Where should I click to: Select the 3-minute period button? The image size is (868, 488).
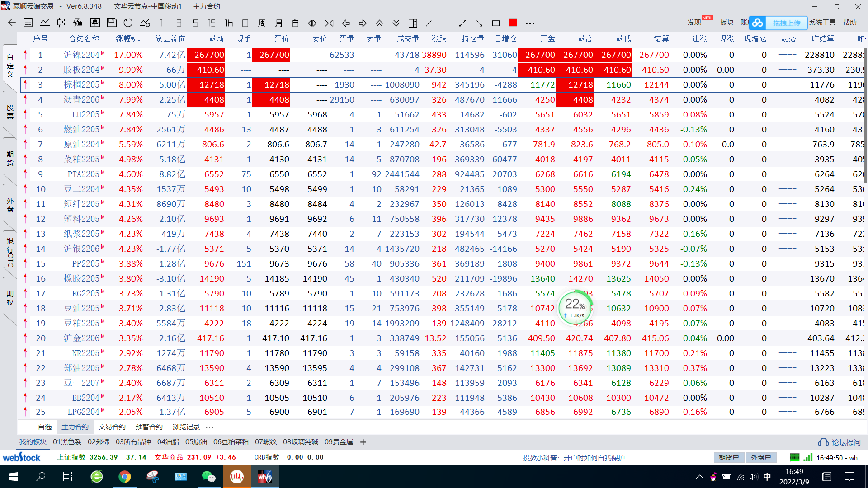coord(179,23)
